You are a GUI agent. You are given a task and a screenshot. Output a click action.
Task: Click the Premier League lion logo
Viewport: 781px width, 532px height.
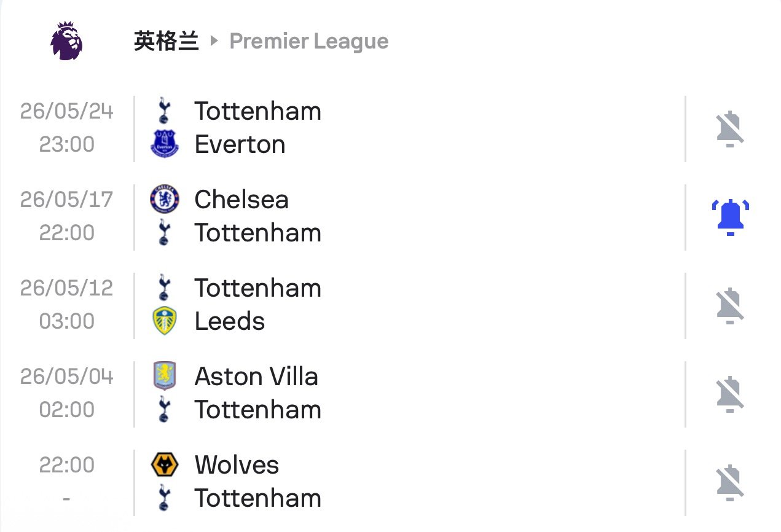pyautogui.click(x=66, y=41)
